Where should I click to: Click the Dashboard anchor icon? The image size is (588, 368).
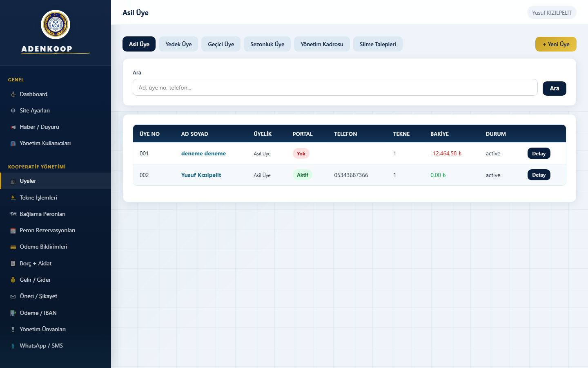[x=13, y=94]
